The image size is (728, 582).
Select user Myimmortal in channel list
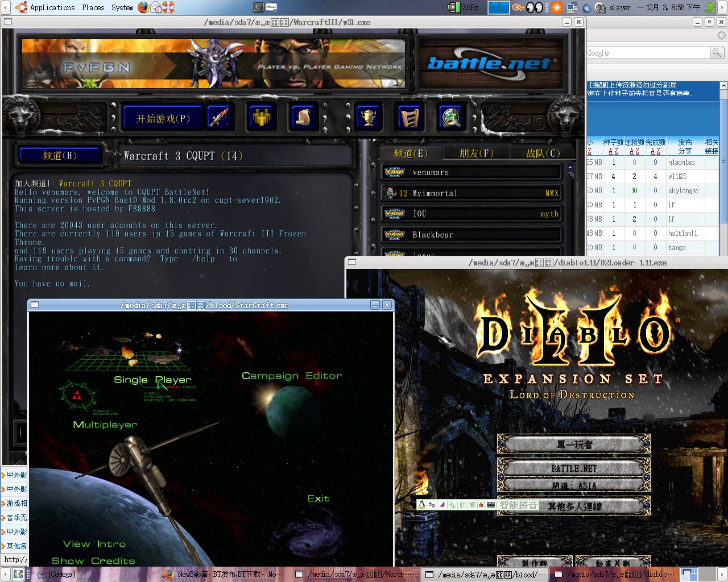[472, 193]
